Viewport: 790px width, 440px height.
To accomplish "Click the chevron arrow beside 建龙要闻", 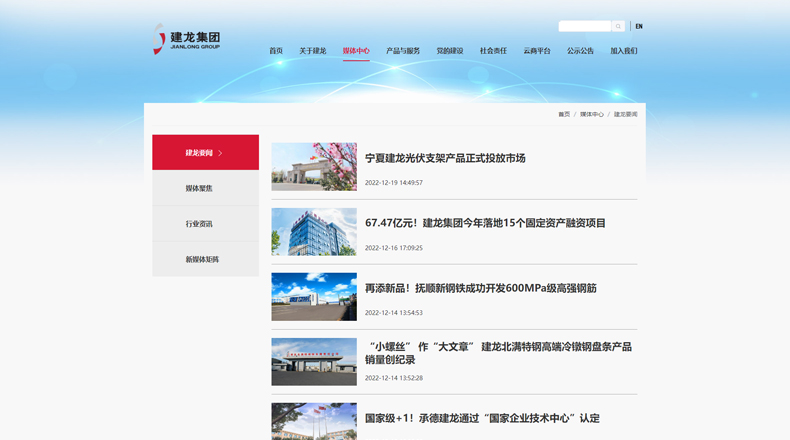I will [220, 153].
